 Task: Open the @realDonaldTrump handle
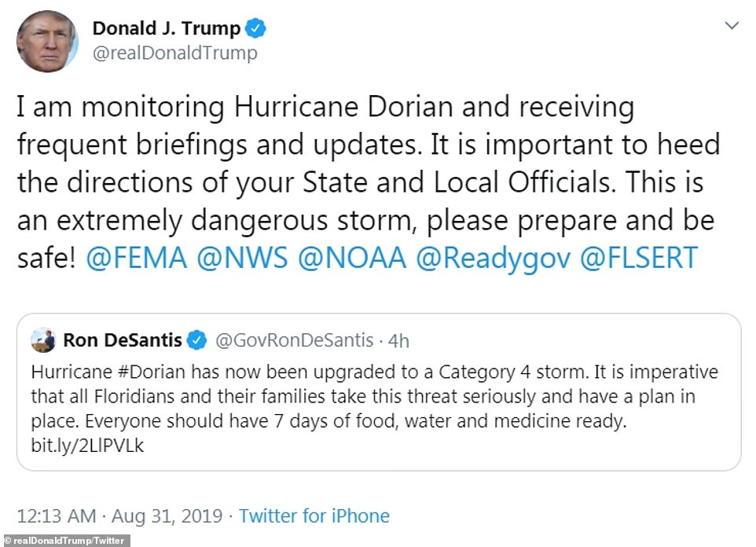point(174,53)
